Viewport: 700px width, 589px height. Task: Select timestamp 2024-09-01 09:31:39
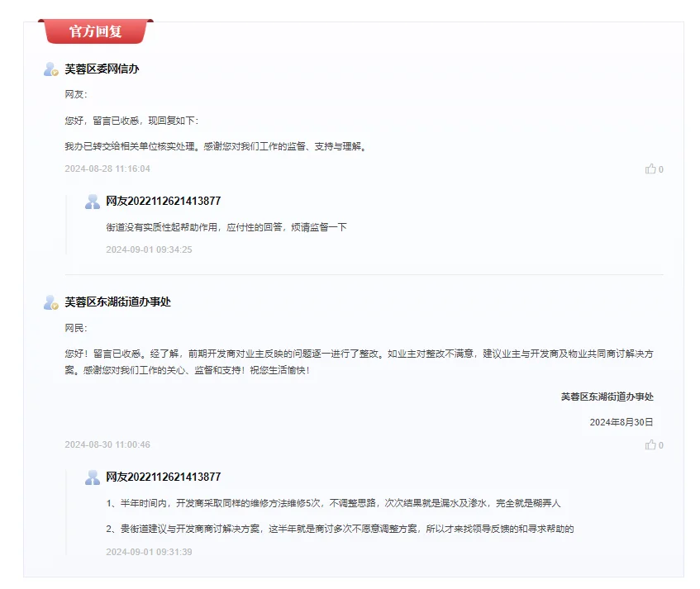point(149,552)
